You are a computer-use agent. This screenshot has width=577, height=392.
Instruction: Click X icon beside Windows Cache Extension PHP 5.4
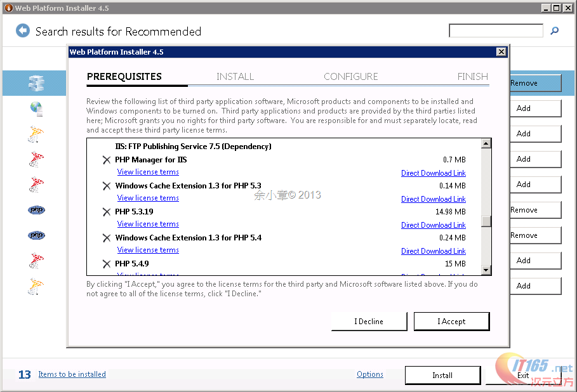tap(107, 238)
